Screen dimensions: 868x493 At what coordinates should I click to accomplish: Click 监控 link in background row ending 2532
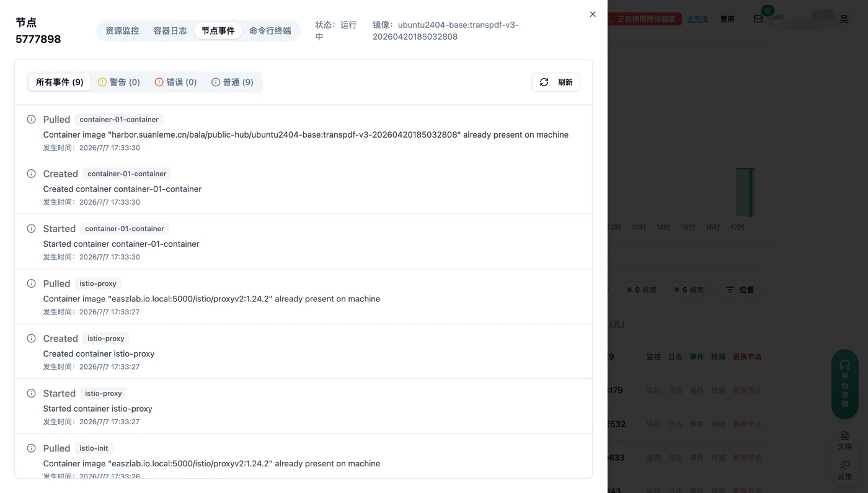[x=653, y=424]
